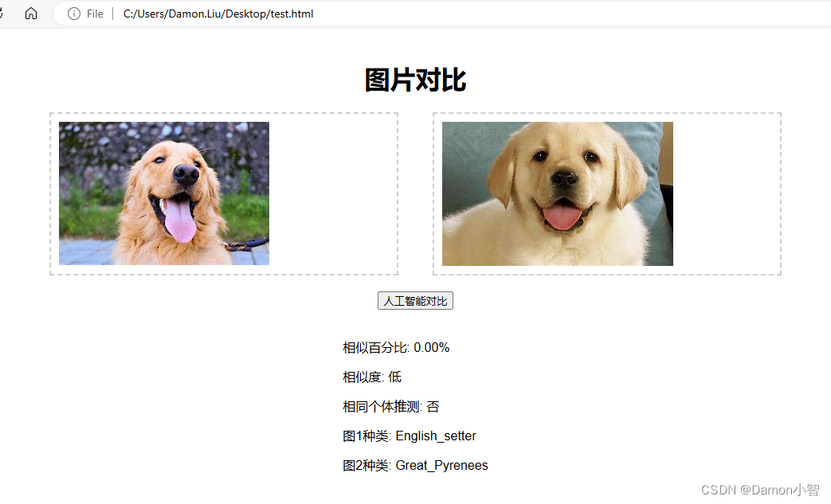Click the 图片对比 page heading
831x504 pixels.
414,80
